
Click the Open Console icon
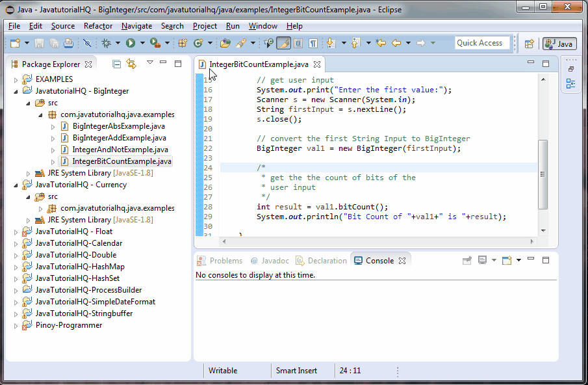507,260
